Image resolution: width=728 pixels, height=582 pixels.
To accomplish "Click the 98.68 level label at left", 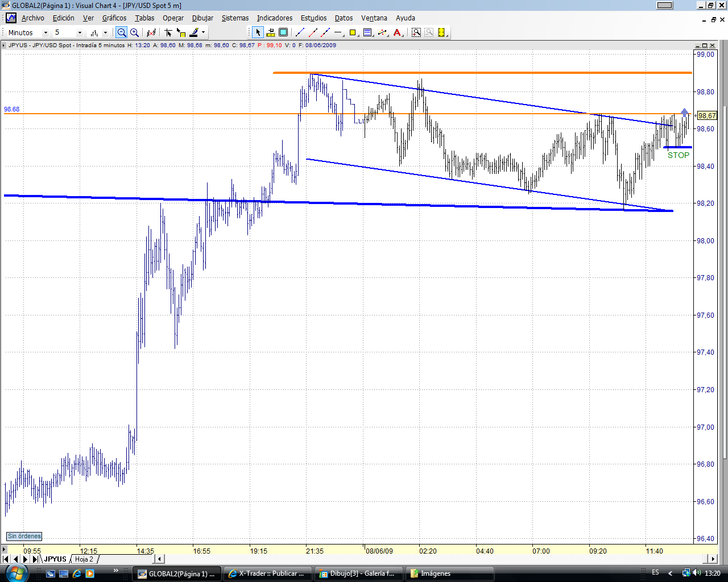I will click(x=11, y=109).
